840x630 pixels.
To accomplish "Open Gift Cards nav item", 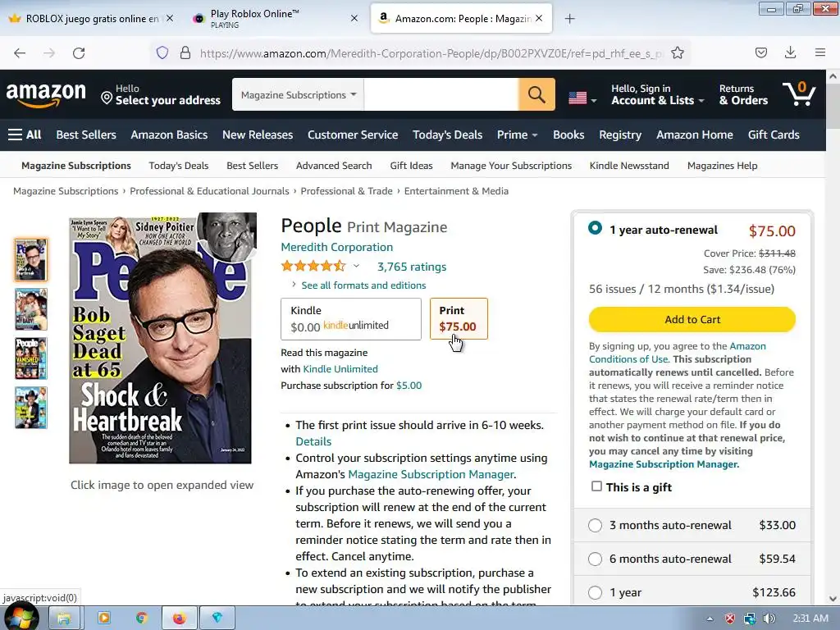I will (774, 135).
